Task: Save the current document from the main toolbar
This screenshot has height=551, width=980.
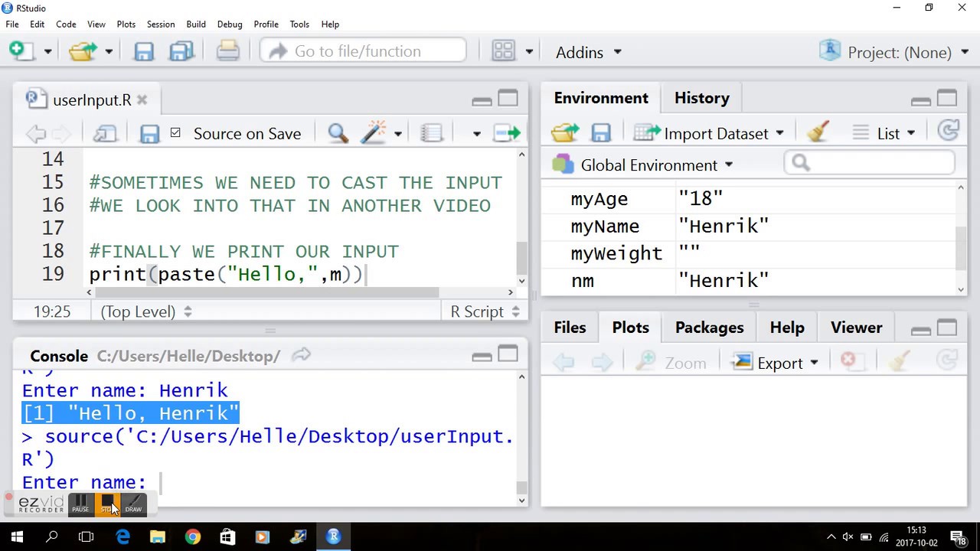Action: tap(144, 51)
